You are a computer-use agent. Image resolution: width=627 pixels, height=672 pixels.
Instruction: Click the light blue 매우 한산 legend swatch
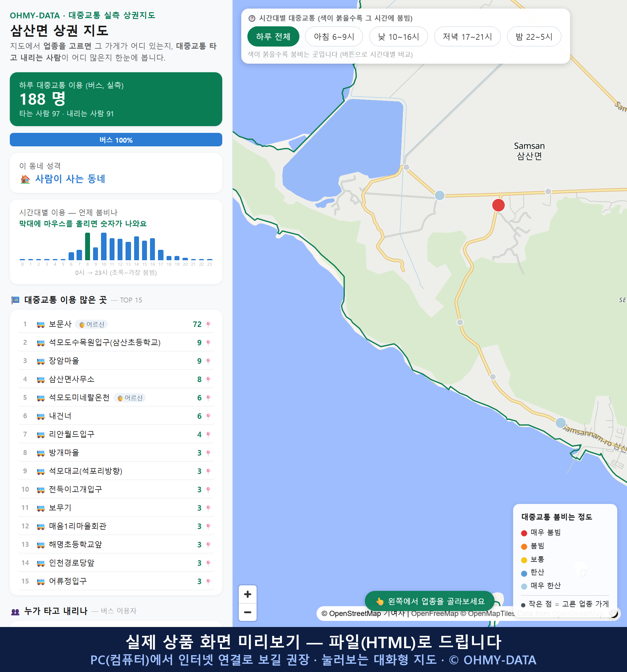coord(524,587)
